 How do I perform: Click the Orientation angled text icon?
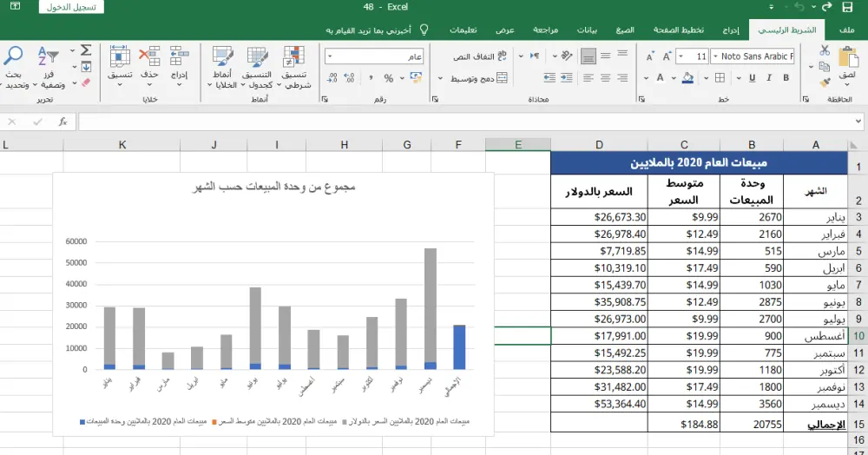[566, 56]
